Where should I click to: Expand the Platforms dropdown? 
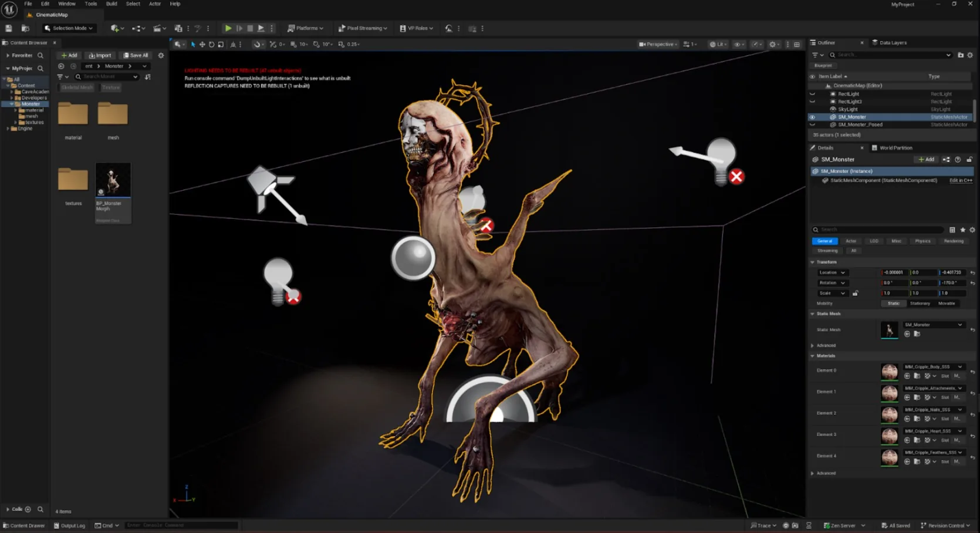tap(306, 28)
